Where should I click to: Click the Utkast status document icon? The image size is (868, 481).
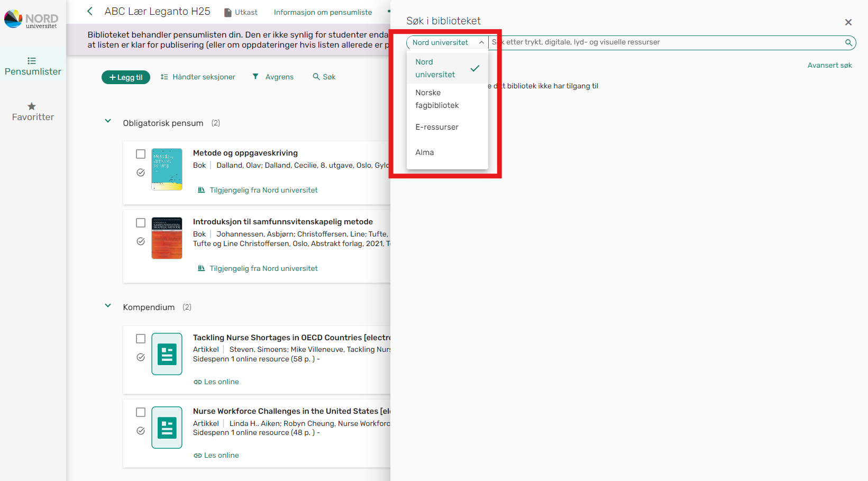(228, 12)
